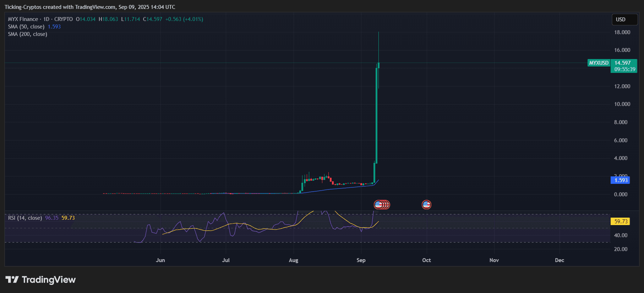The image size is (644, 293).
Task: Click the 8.000 price scale label
Action: click(621, 122)
